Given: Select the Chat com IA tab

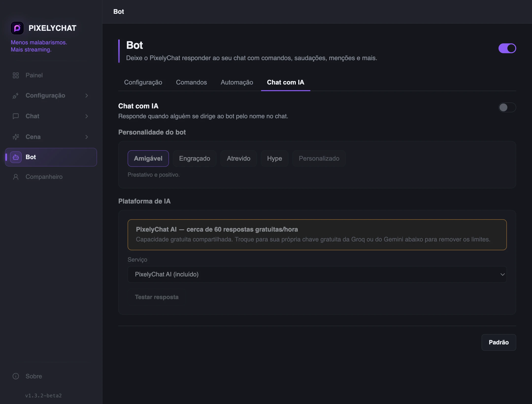Looking at the screenshot, I should click(x=285, y=82).
